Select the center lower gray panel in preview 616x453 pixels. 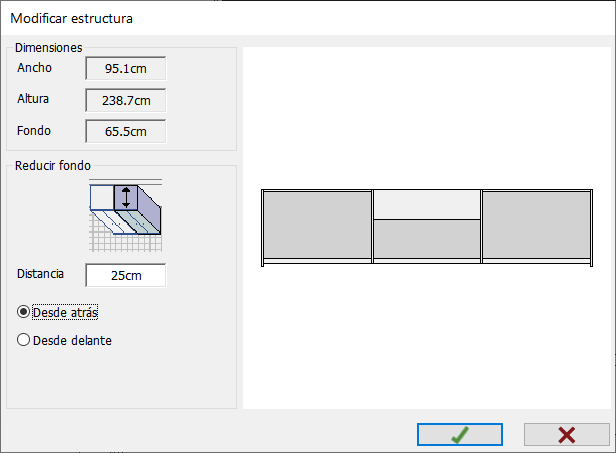(427, 239)
